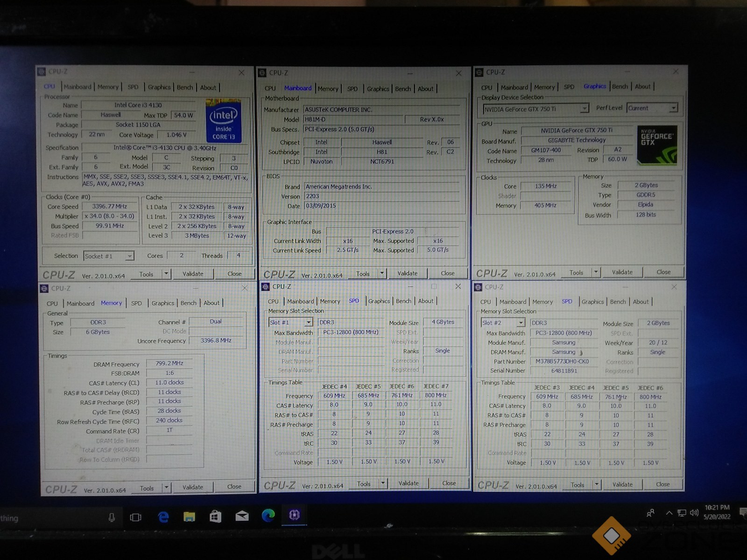The width and height of the screenshot is (747, 560).
Task: Click the manufacturer field 'ASUSTeK COMPUTER INC.'
Action: point(381,110)
